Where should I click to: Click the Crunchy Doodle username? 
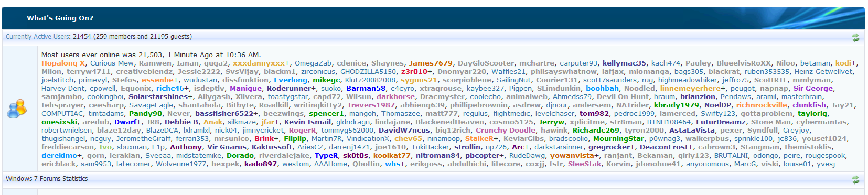point(506,131)
